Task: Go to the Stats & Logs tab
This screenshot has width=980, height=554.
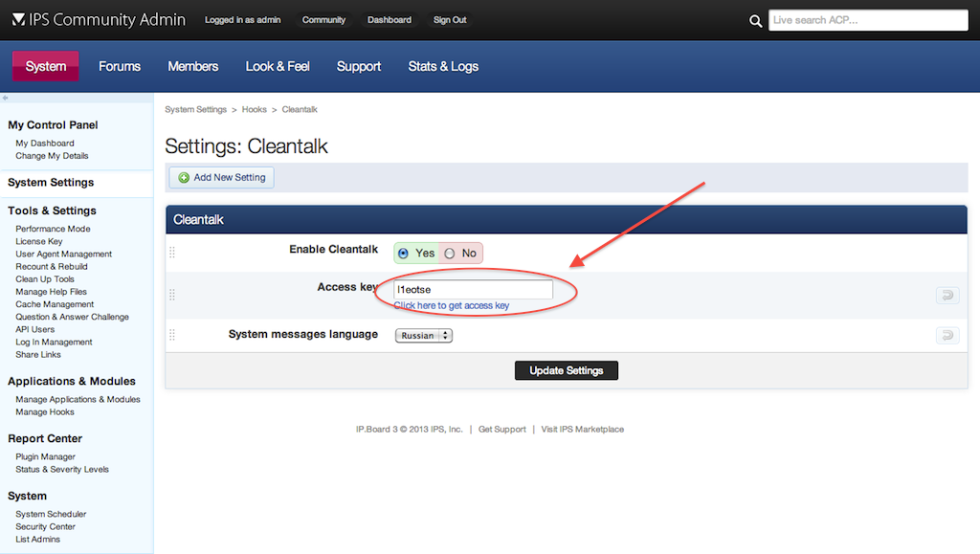Action: tap(443, 66)
